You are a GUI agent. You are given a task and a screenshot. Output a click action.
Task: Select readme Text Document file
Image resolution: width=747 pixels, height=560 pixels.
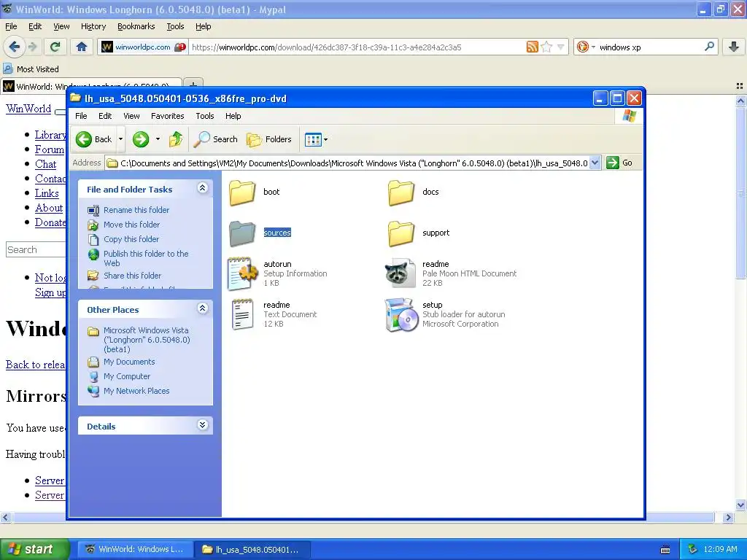(273, 314)
